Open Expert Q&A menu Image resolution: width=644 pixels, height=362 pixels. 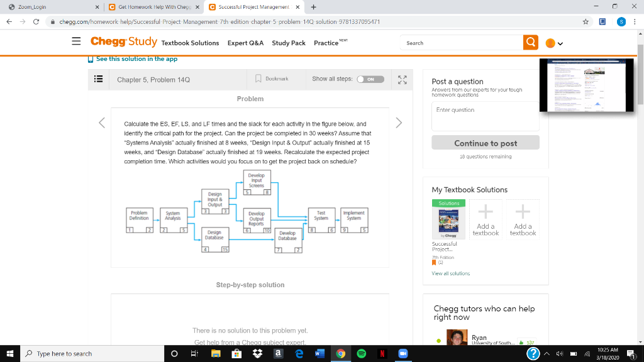point(246,43)
